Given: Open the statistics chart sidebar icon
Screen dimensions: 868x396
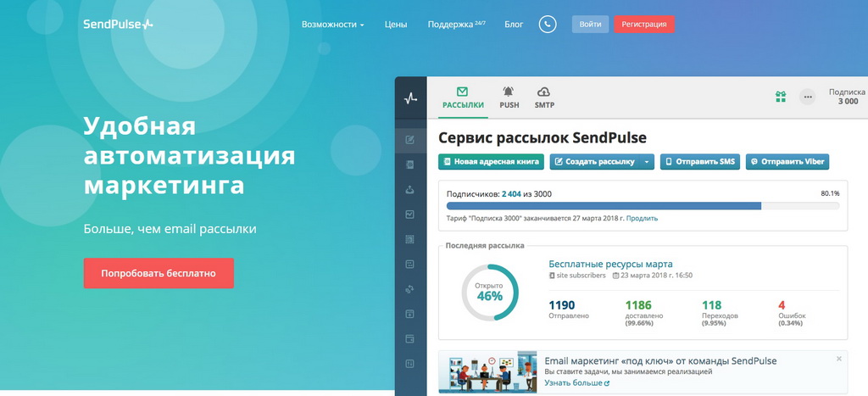Looking at the screenshot, I should (x=410, y=215).
